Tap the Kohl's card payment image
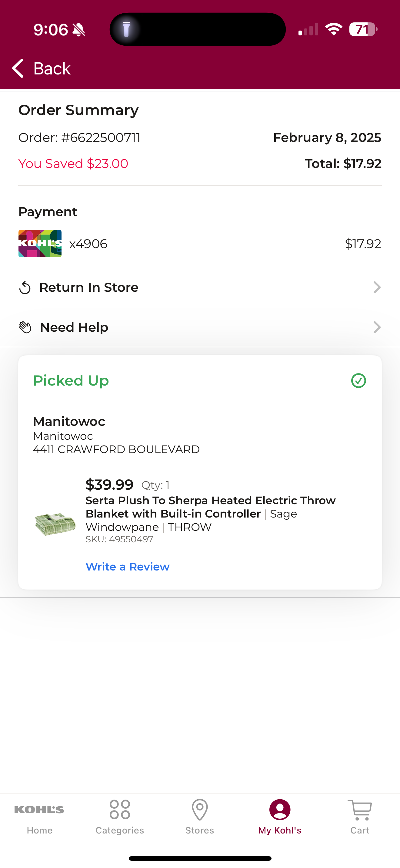This screenshot has width=400, height=868. (x=40, y=244)
